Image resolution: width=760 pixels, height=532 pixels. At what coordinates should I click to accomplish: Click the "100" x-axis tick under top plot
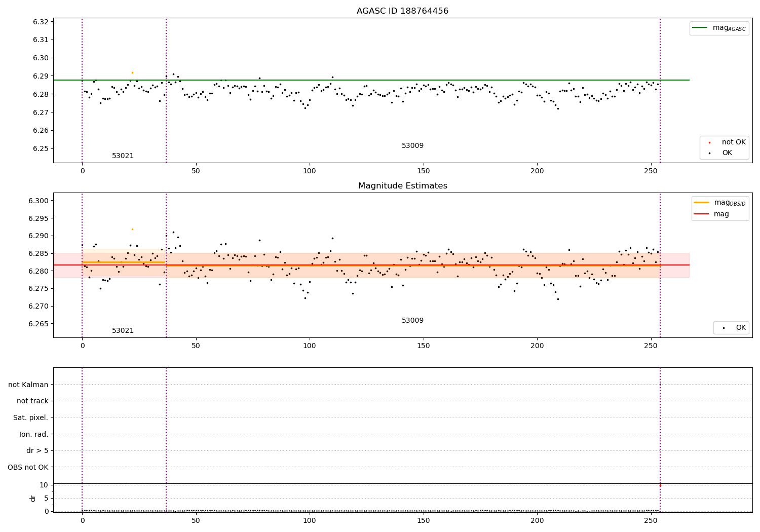[x=310, y=171]
